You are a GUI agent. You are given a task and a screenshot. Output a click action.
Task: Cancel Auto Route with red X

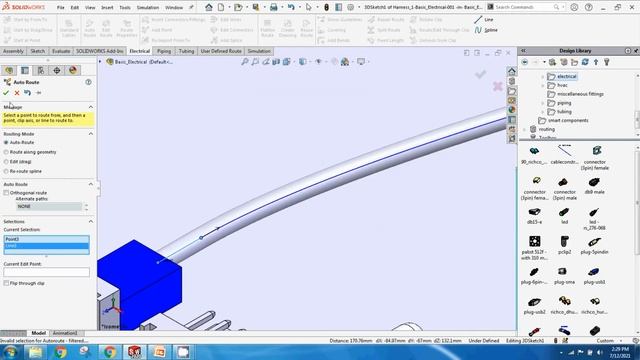click(x=17, y=93)
